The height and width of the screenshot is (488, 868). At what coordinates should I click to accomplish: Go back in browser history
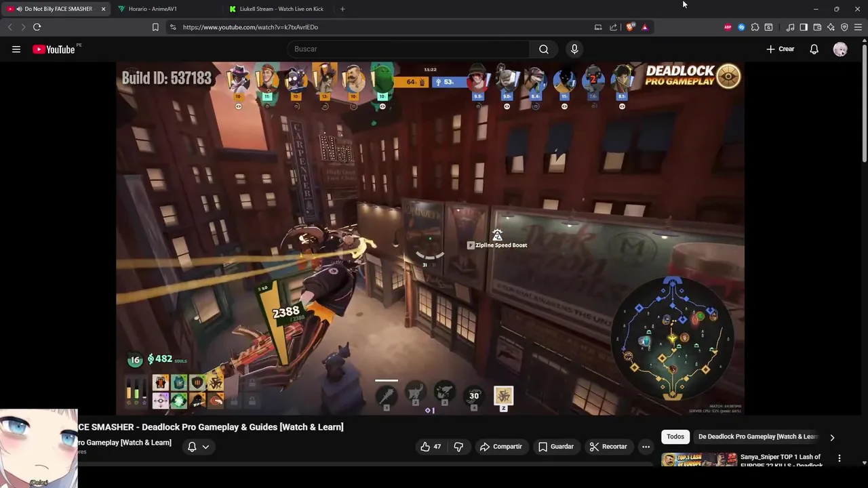click(9, 27)
